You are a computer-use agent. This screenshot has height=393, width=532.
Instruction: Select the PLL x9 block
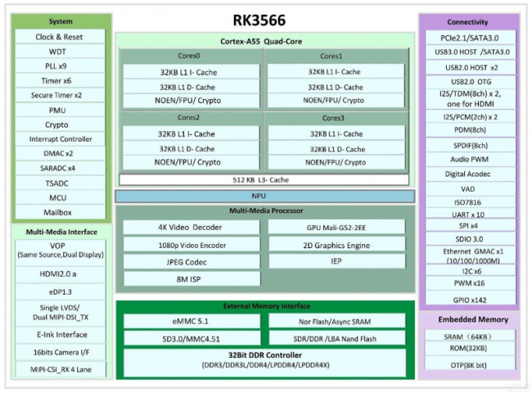coord(60,66)
